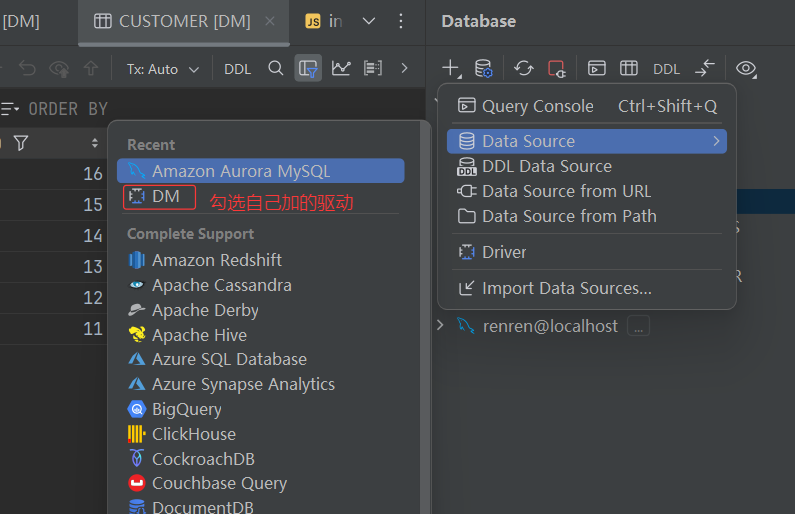This screenshot has height=514, width=795.
Task: Click the preview pending changes icon
Action: tap(59, 68)
